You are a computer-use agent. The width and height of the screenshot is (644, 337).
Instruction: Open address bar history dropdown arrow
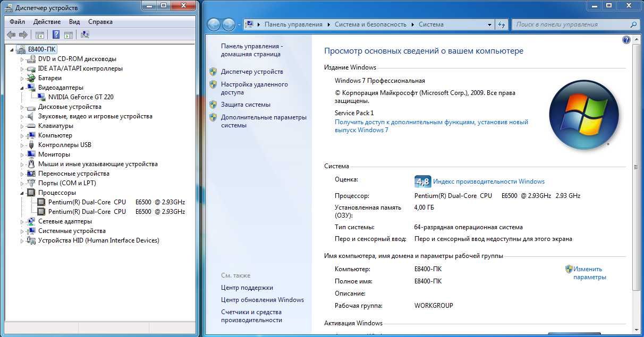point(490,24)
